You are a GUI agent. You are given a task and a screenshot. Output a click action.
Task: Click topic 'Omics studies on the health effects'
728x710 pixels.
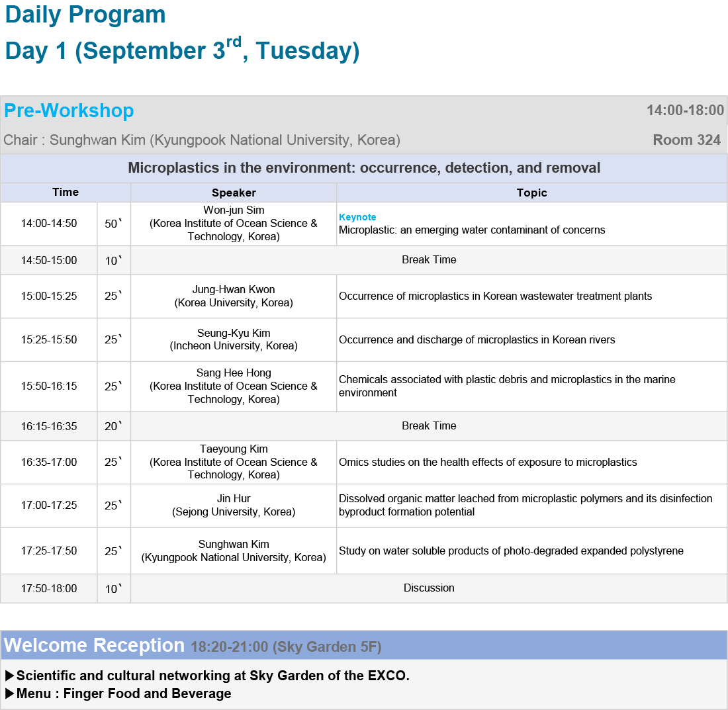click(x=488, y=463)
